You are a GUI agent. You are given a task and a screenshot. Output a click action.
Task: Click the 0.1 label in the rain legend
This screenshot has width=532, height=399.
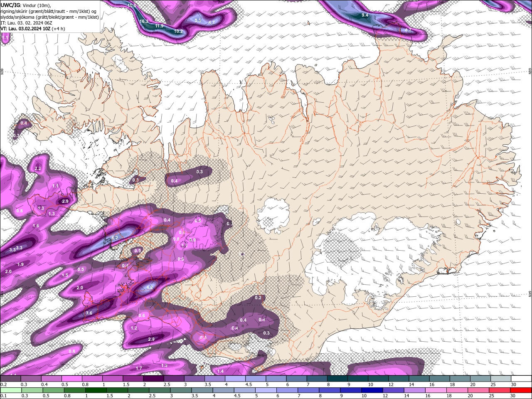[x=3, y=396]
